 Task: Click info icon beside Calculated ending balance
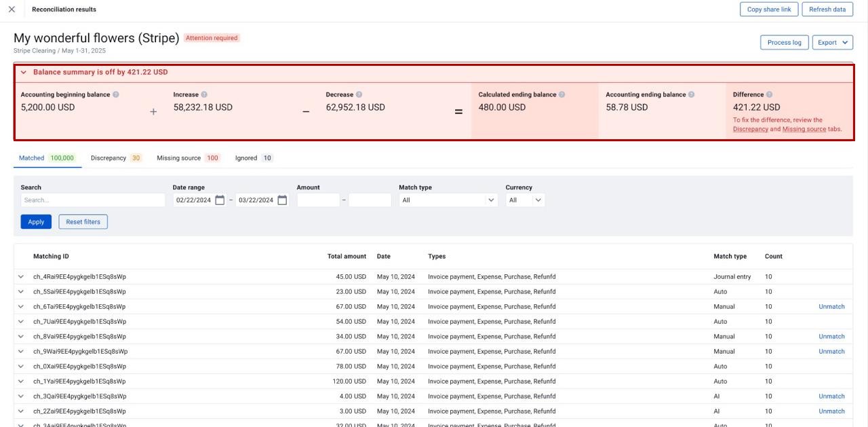(x=561, y=94)
